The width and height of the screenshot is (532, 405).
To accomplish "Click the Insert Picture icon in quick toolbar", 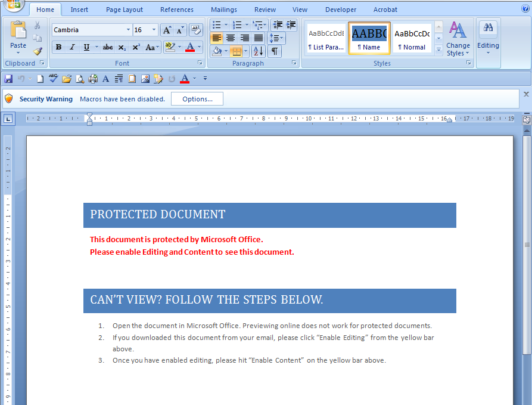I will 145,79.
